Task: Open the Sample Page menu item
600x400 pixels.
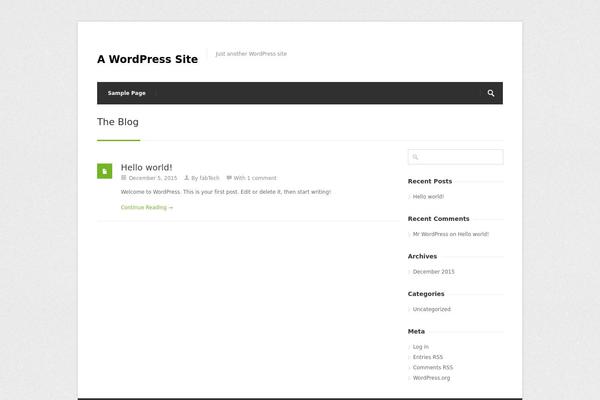Action: pyautogui.click(x=127, y=93)
